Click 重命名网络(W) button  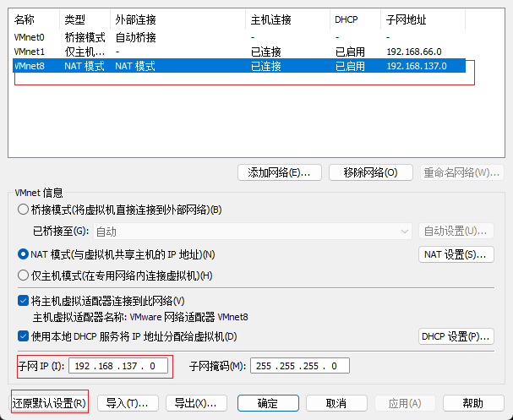tap(461, 172)
